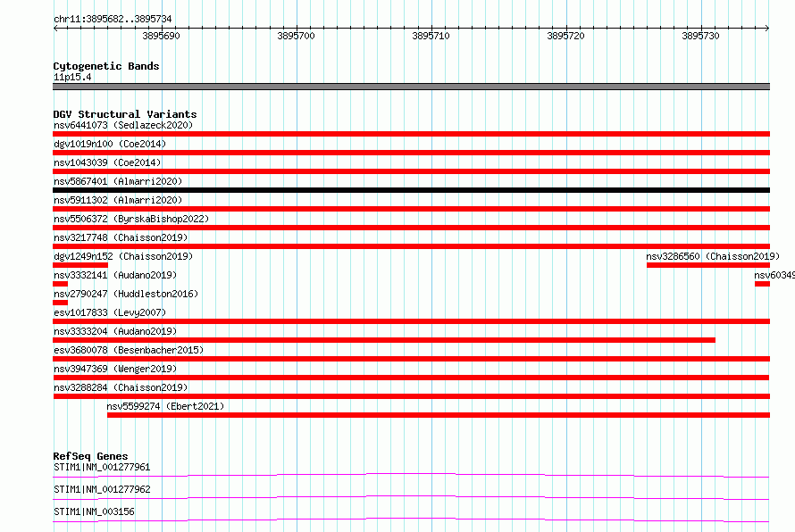This screenshot has width=795, height=532.
Task: Click the short red nsv3332141 bar
Action: click(61, 284)
